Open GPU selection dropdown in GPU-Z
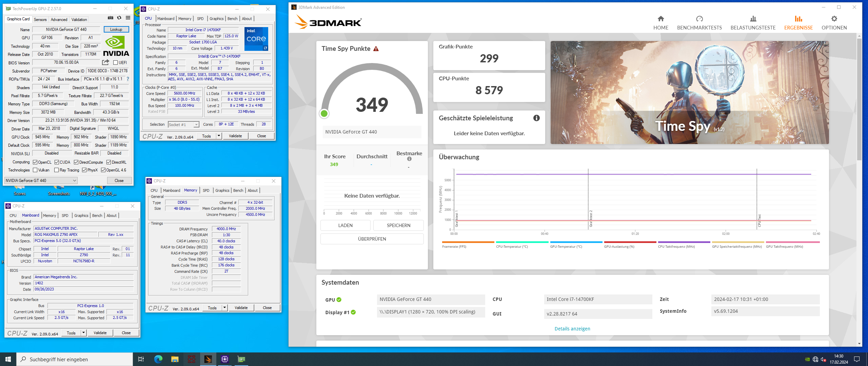 [x=41, y=181]
